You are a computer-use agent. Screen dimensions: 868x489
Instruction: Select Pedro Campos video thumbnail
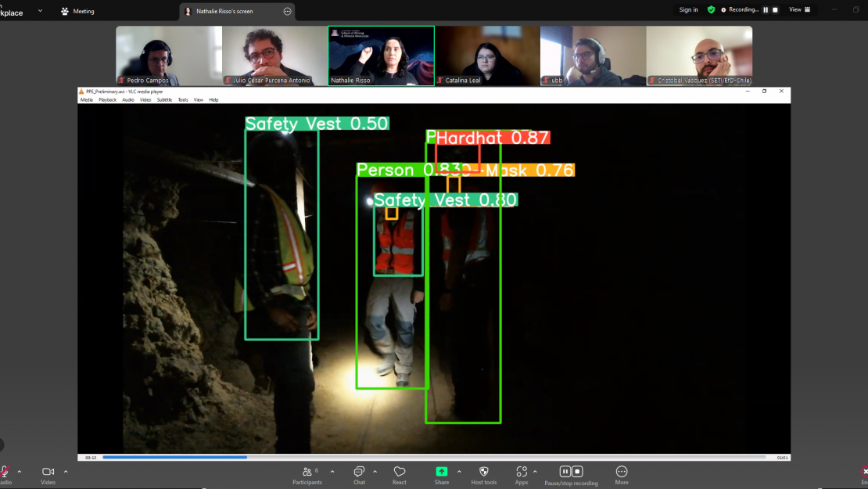tap(169, 56)
